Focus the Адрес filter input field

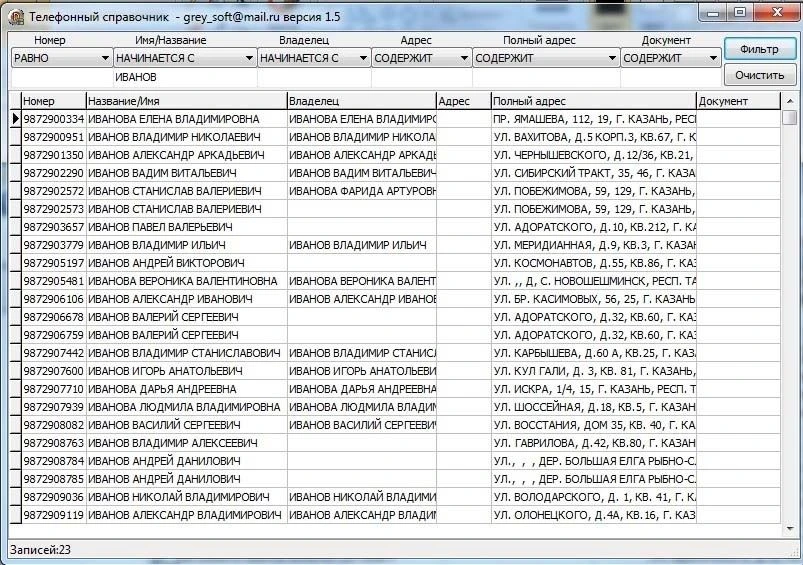click(421, 77)
